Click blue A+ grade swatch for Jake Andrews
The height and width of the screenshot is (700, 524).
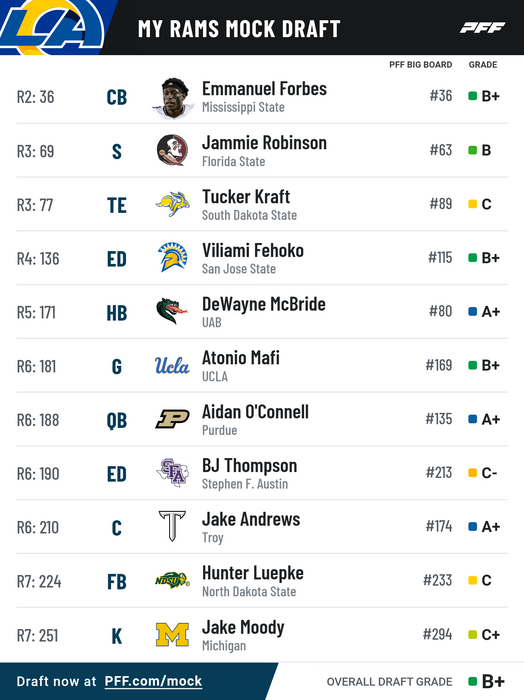pos(473,526)
